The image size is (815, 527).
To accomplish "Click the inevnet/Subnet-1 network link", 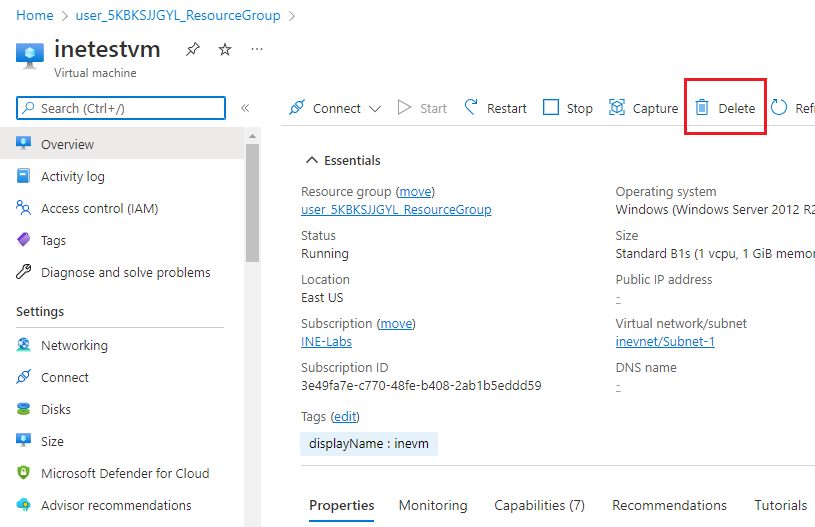I will [664, 341].
